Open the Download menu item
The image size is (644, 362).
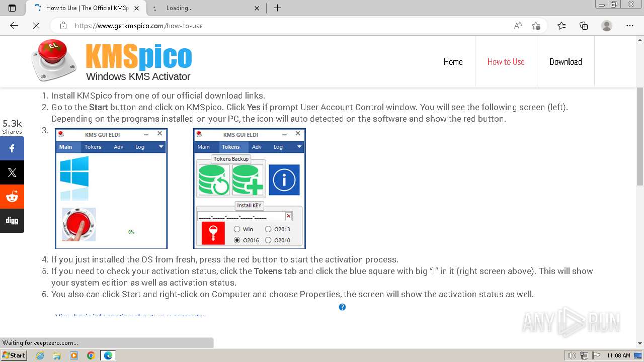566,62
